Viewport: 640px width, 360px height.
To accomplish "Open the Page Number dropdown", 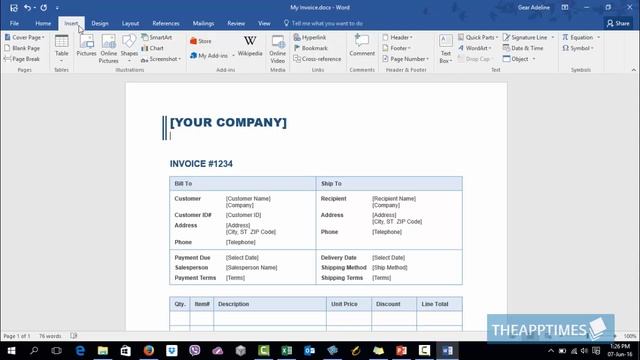I will pyautogui.click(x=406, y=59).
